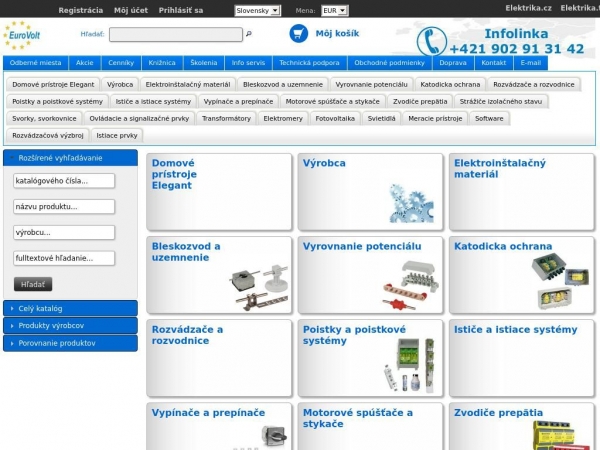
Task: Expand the Porovnanie produktov section
Action: (70, 343)
